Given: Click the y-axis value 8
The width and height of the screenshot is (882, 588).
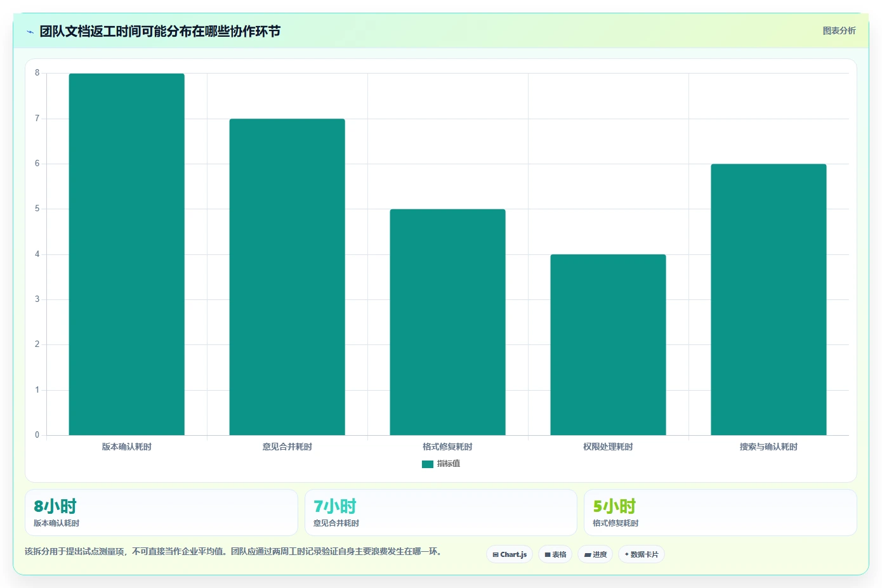Looking at the screenshot, I should coord(37,73).
